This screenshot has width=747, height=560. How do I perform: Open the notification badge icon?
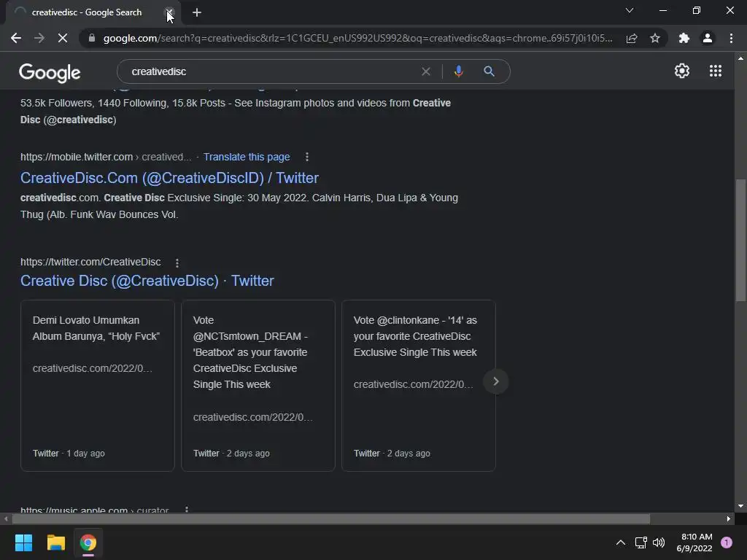[x=727, y=542]
